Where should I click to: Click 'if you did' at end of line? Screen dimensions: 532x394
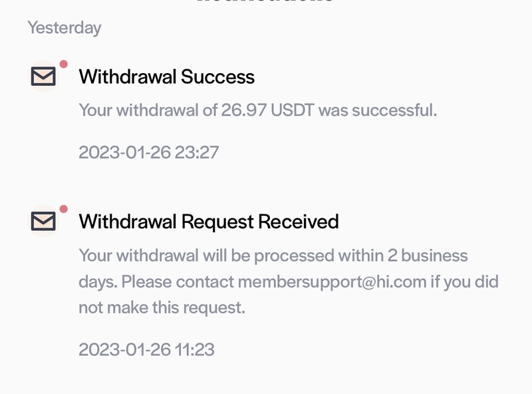tap(464, 282)
